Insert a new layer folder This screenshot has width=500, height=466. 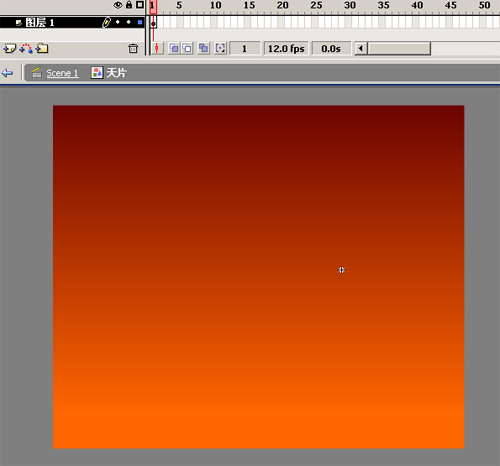point(42,49)
